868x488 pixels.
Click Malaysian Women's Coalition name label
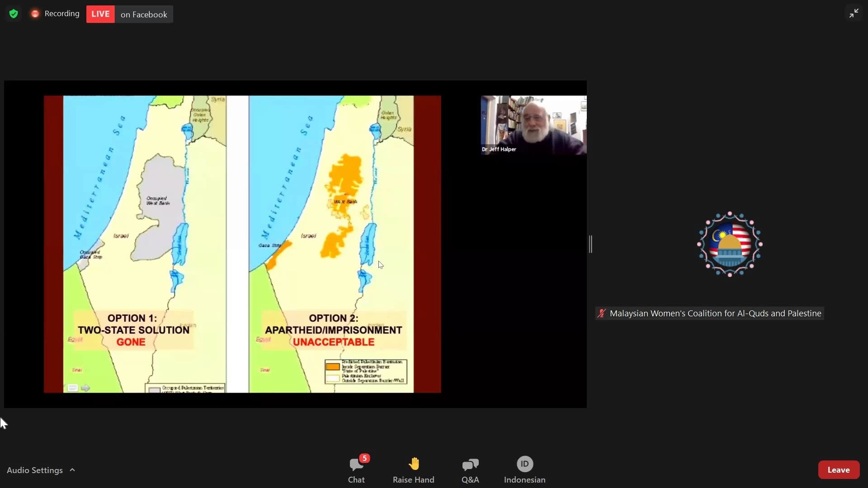(x=715, y=313)
